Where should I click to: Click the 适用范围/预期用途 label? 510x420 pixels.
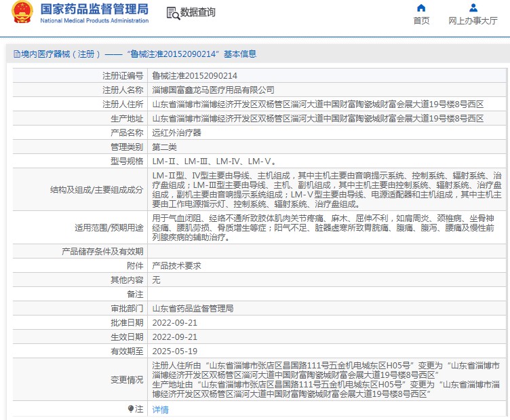pos(109,228)
